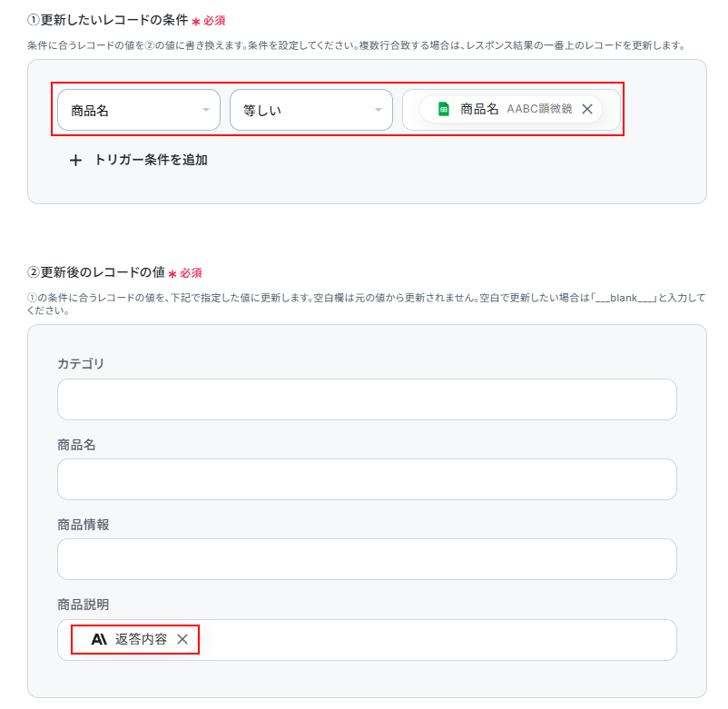
Task: Focus the 商品情報 input field
Action: [367, 559]
